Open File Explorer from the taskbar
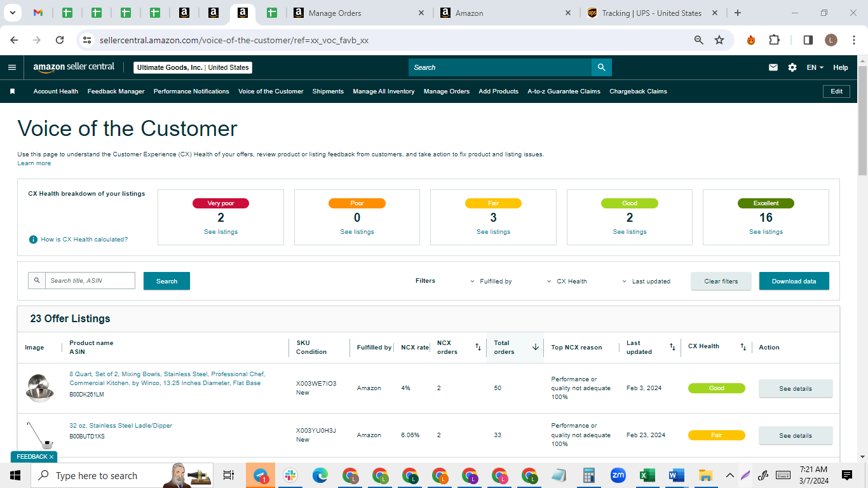 [x=705, y=475]
